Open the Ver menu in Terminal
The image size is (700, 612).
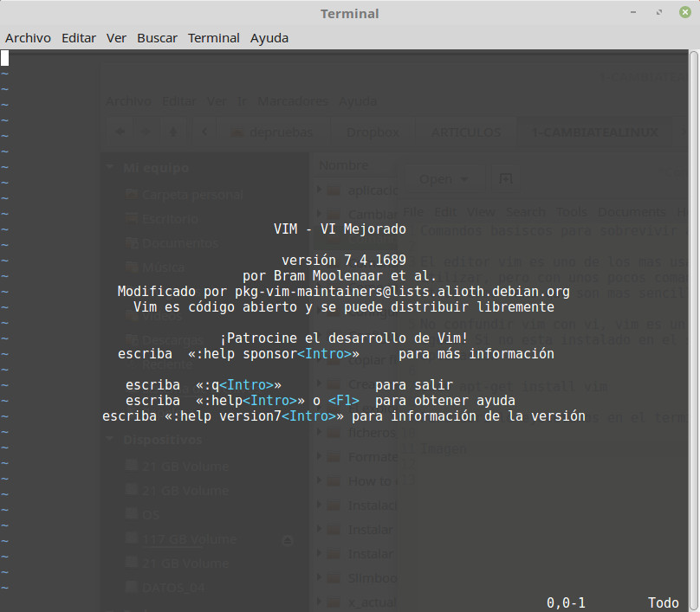116,38
